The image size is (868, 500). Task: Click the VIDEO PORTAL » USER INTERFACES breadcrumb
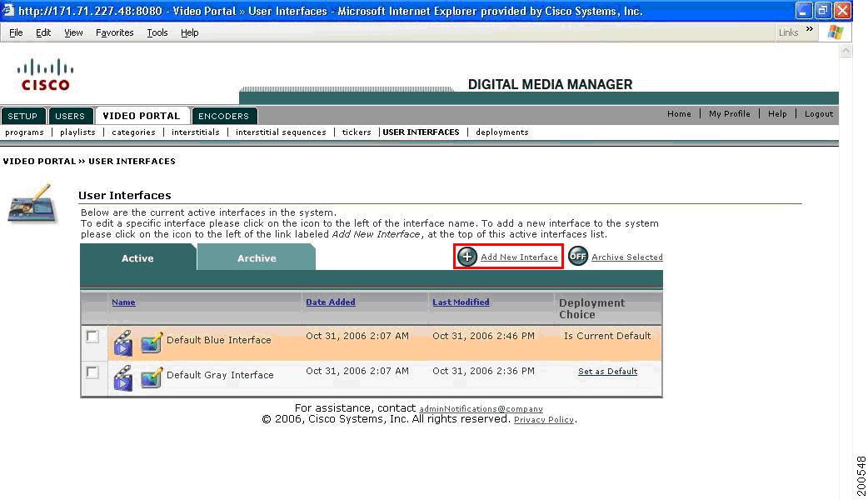click(x=89, y=161)
